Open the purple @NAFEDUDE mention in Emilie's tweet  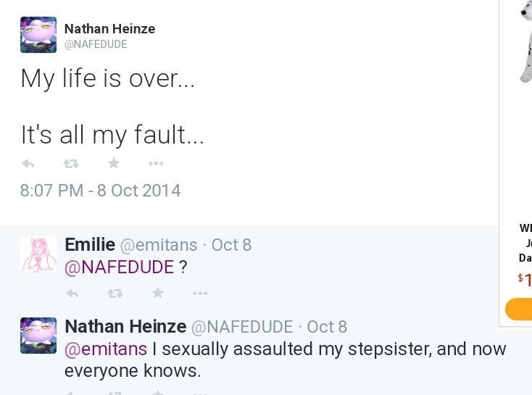pyautogui.click(x=120, y=267)
